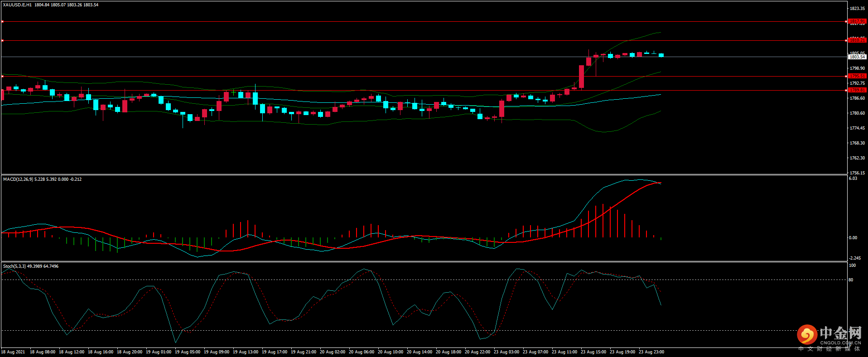This screenshot has width=868, height=357.
Task: Click the 23 Aug 15:00 time label
Action: (x=593, y=352)
